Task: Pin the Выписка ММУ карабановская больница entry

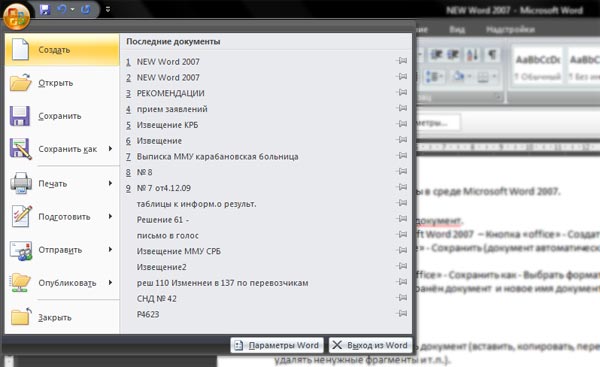Action: 401,155
